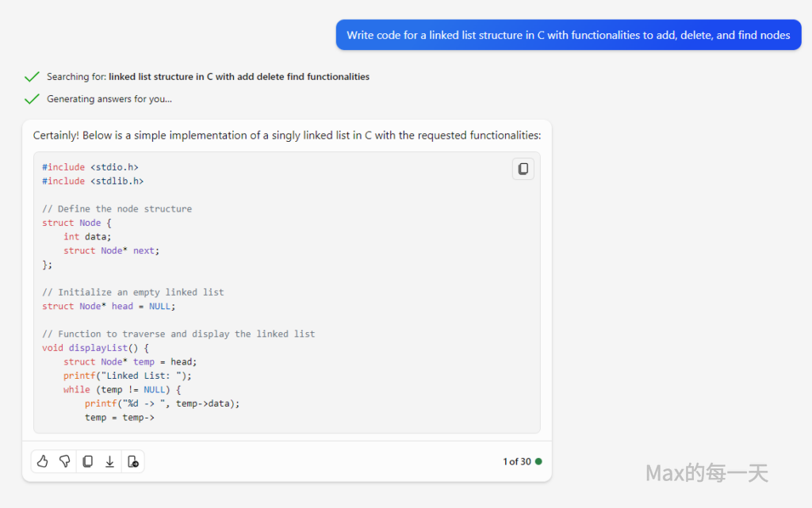Click the "Certainly! Below is a simple implementation" sentence
This screenshot has height=508, width=812.
point(286,136)
